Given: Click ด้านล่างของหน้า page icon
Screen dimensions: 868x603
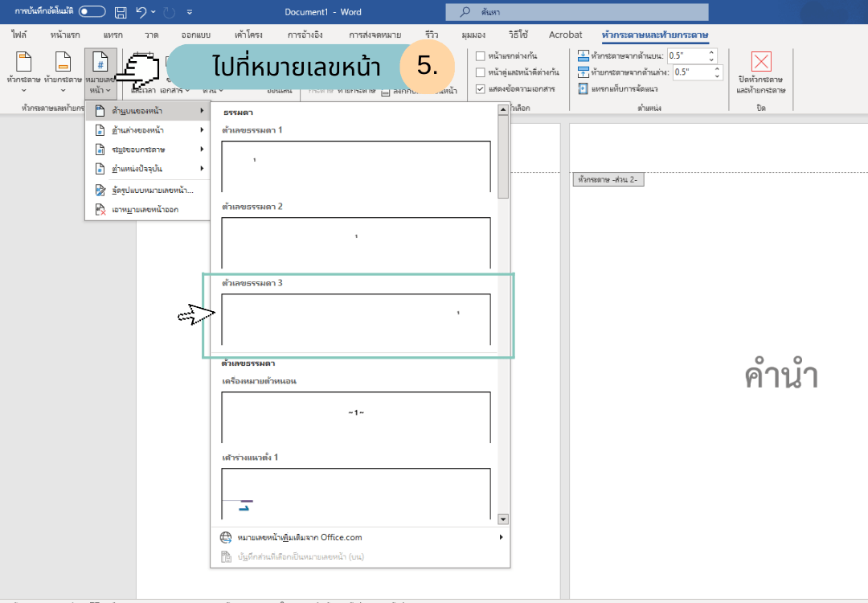Looking at the screenshot, I should coord(100,130).
